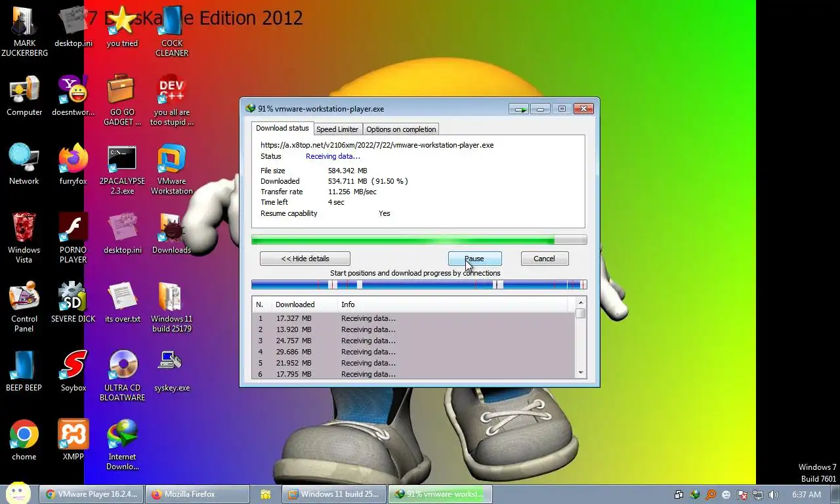Select connection row with 13.920 MB
This screenshot has width=840, height=504.
pyautogui.click(x=413, y=329)
